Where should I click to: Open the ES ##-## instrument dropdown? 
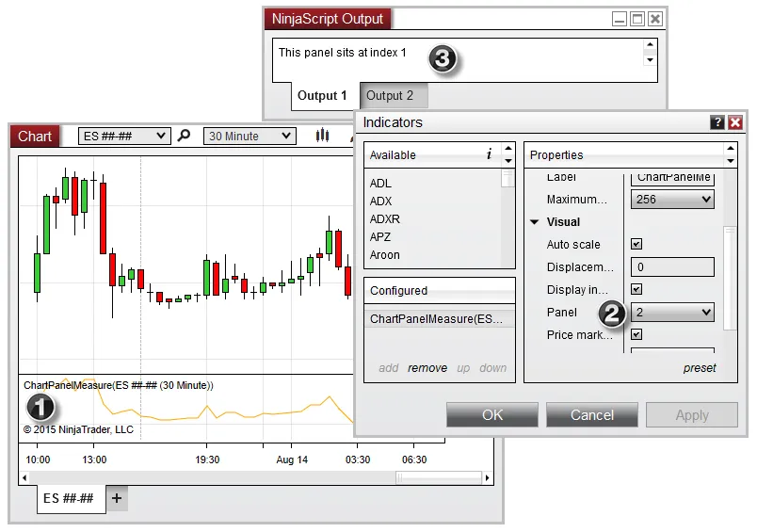pos(124,137)
